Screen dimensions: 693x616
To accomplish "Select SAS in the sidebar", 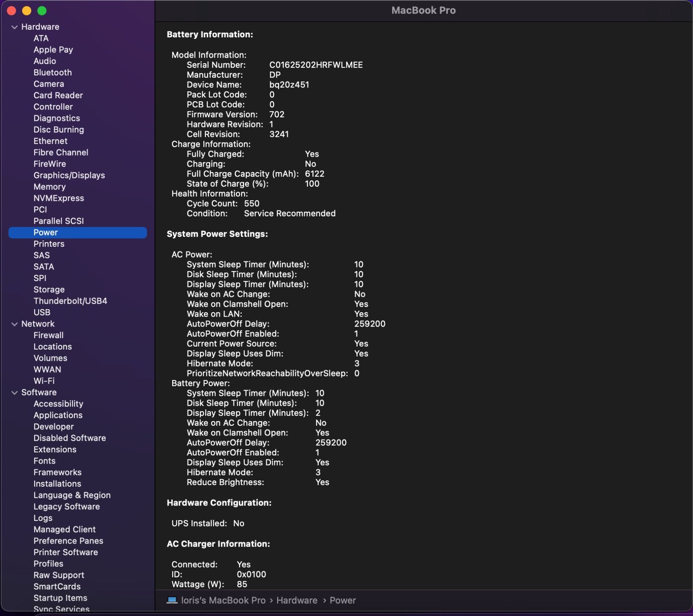I will (42, 255).
